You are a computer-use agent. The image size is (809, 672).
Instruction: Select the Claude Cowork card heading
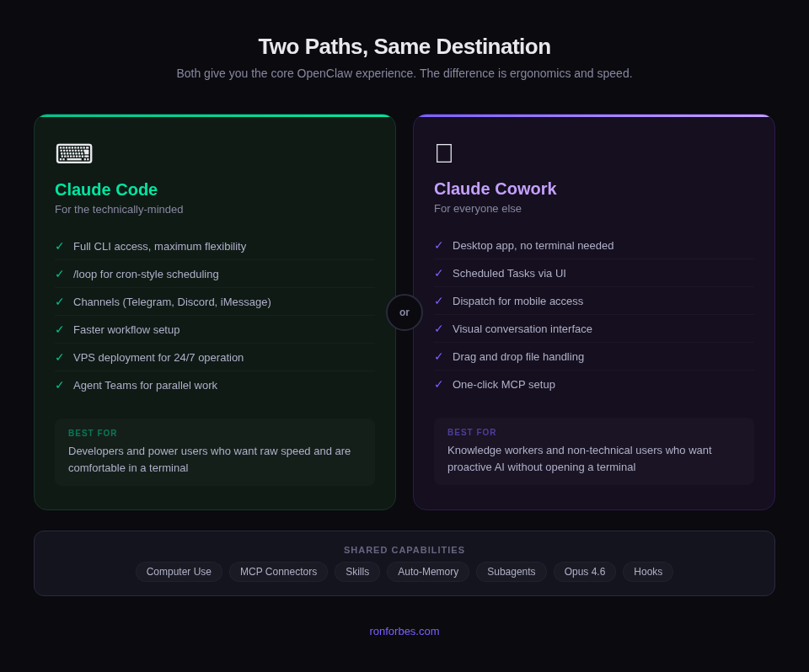point(496,189)
